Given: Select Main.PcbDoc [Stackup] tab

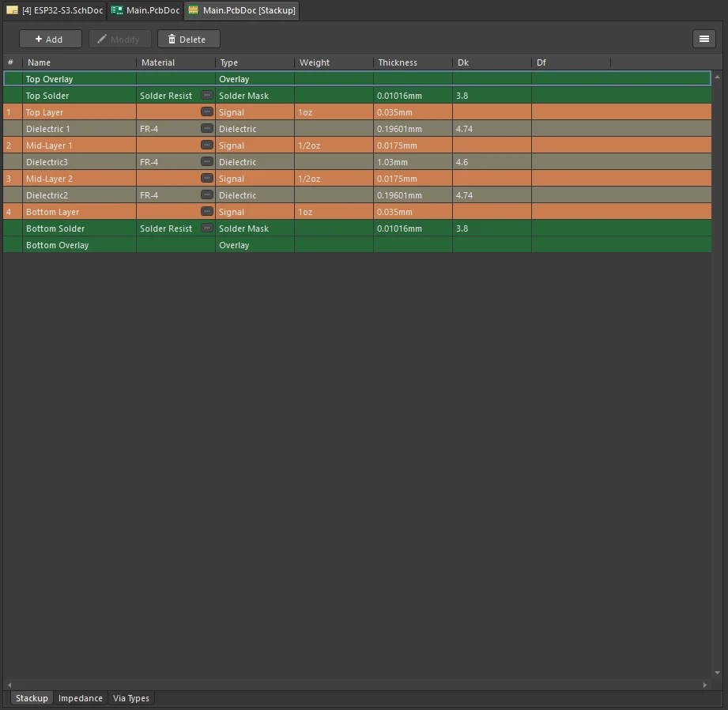Looking at the screenshot, I should coord(242,10).
